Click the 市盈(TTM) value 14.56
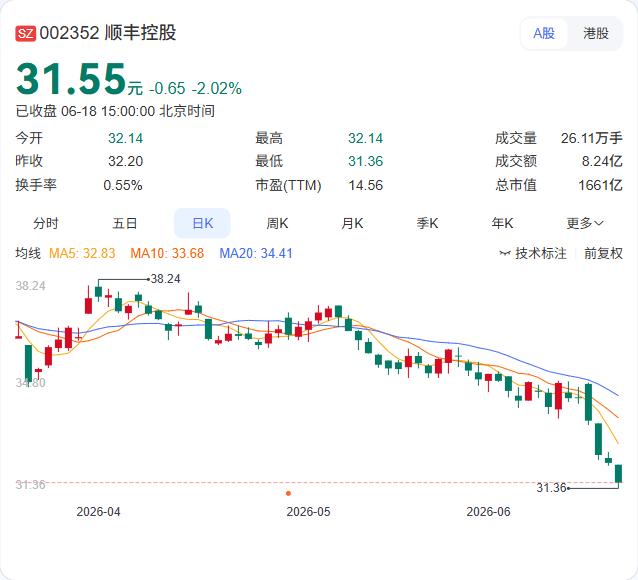 365,185
